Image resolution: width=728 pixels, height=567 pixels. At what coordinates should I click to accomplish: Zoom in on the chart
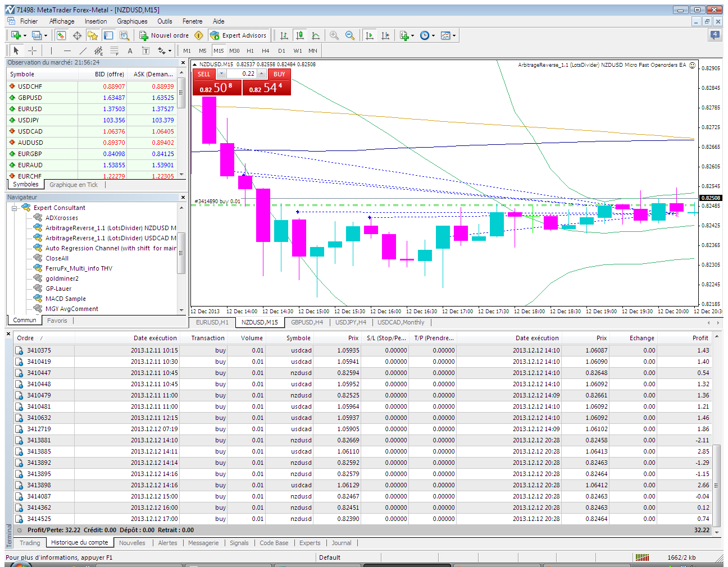pyautogui.click(x=334, y=35)
